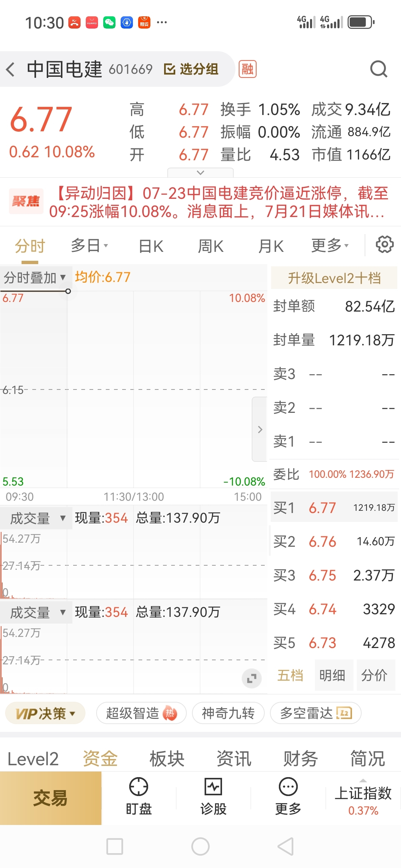The image size is (401, 868).
Task: Tap Android back triangle button
Action: tap(286, 846)
